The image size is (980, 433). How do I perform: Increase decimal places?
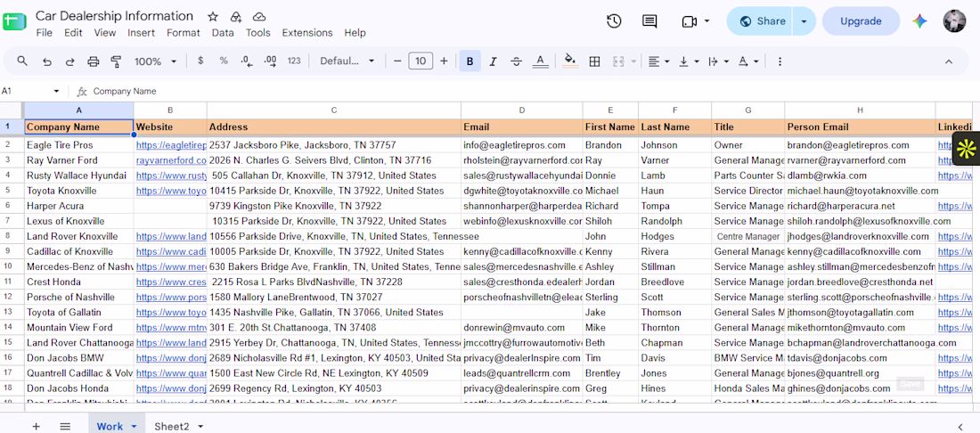pos(271,61)
